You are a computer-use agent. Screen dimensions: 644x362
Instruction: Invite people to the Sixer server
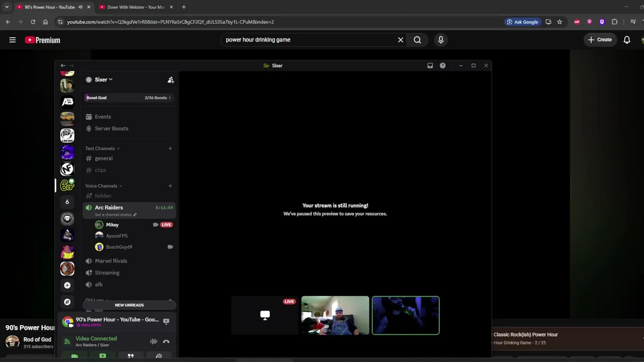coord(171,80)
